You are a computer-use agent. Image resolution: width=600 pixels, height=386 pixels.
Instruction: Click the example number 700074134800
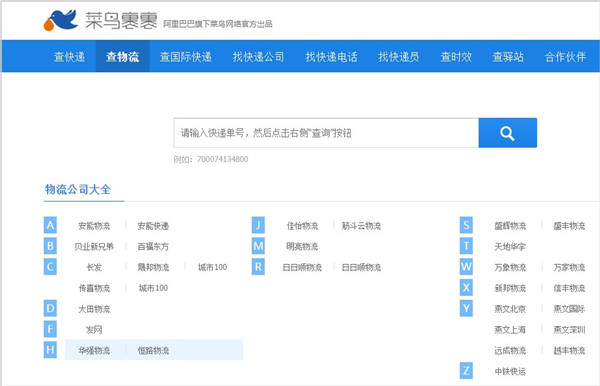click(x=222, y=159)
